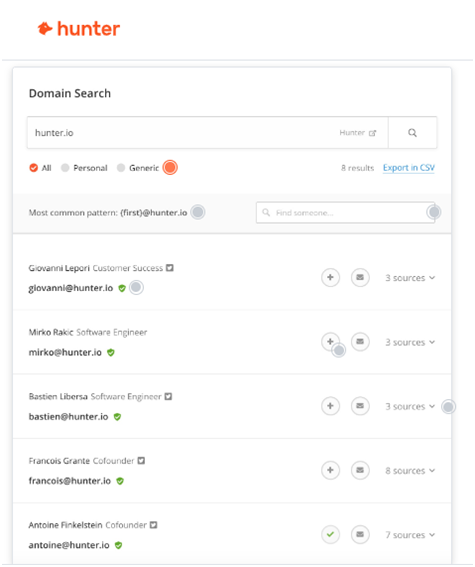The image size is (475, 567).
Task: Click verified shield next to mirko@hunter.io
Action: pyautogui.click(x=111, y=352)
